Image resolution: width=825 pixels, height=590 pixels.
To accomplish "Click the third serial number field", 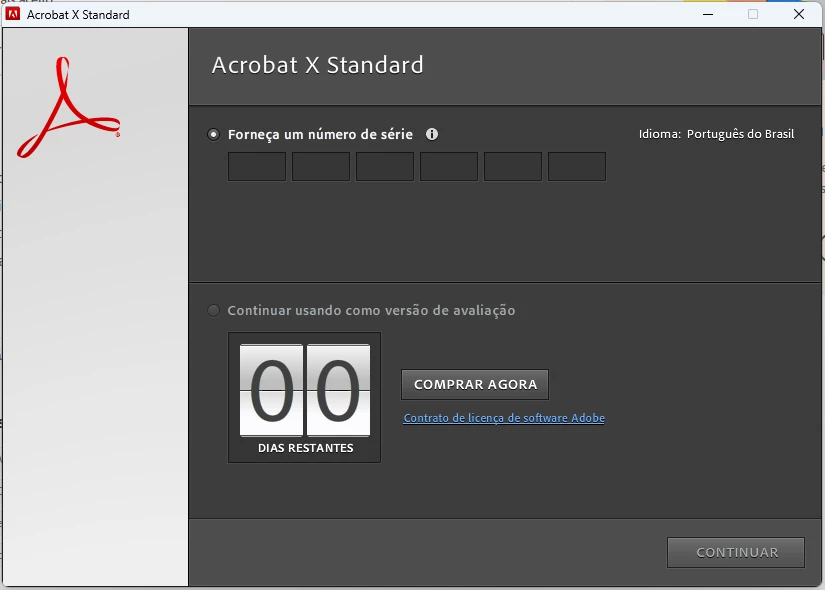I will tap(385, 166).
